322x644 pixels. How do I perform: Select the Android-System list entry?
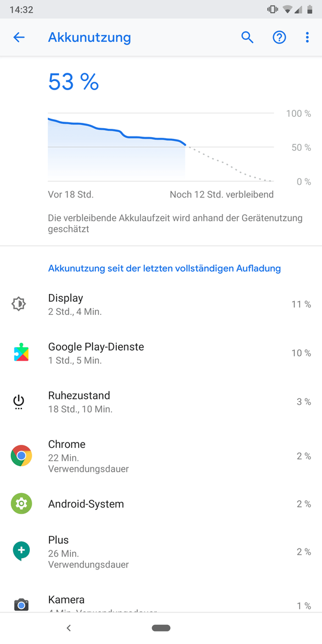tap(161, 503)
